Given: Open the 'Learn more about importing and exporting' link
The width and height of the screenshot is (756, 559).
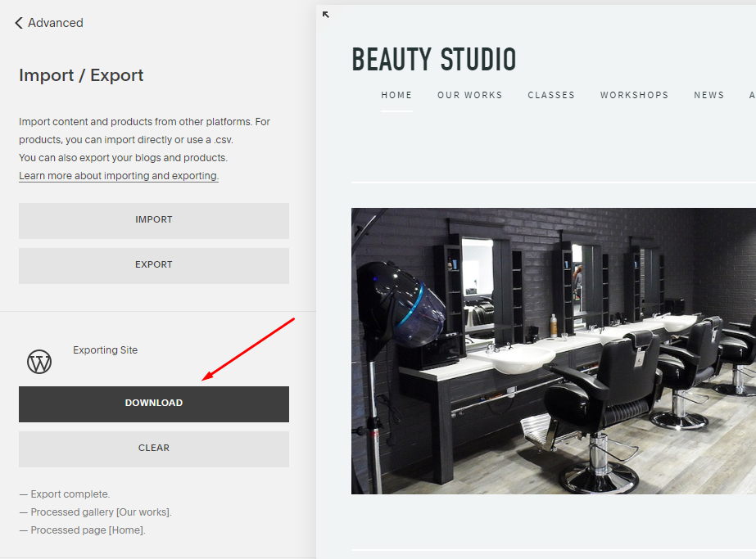Looking at the screenshot, I should (x=119, y=176).
